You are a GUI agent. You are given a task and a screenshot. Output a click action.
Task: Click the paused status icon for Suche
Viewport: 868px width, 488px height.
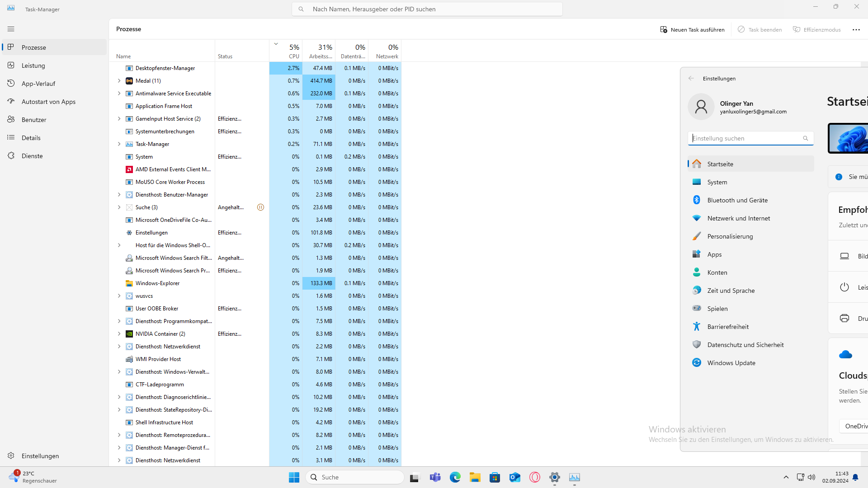click(260, 207)
